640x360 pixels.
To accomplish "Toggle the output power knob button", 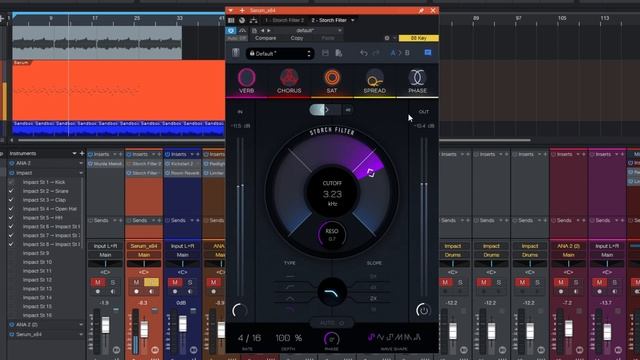I will pyautogui.click(x=423, y=310).
